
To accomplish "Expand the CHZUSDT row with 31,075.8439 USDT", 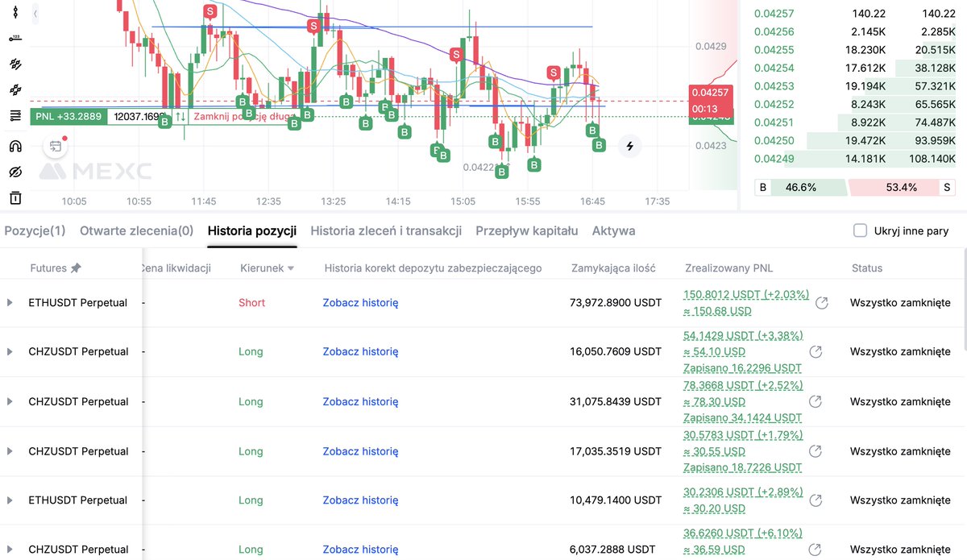I will pos(10,401).
